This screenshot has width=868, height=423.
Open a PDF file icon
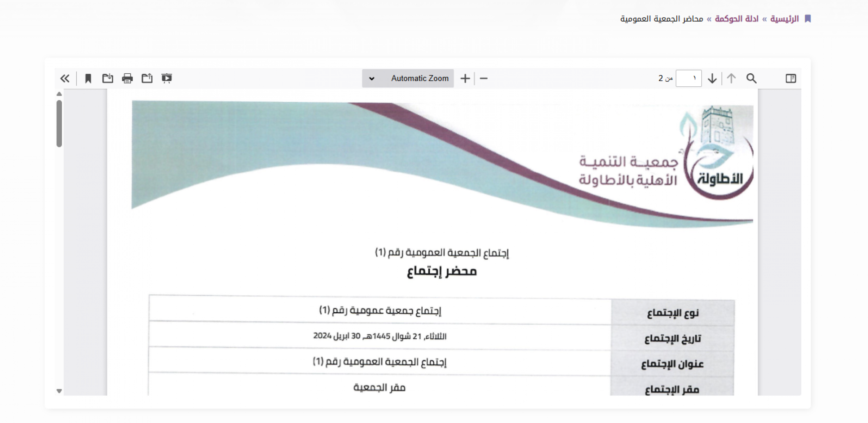147,78
